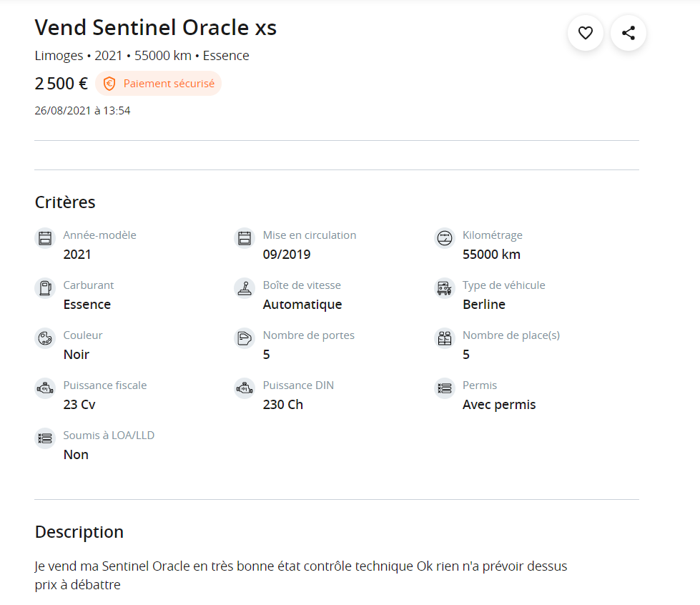Screen dimensions: 700x605
Task: Click the Puissance fiscale engine icon
Action: pos(45,388)
